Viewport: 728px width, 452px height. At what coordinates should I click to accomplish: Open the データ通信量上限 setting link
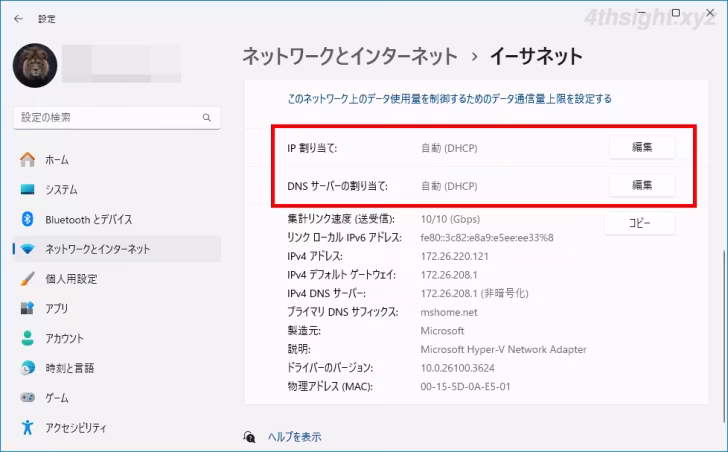(449, 99)
